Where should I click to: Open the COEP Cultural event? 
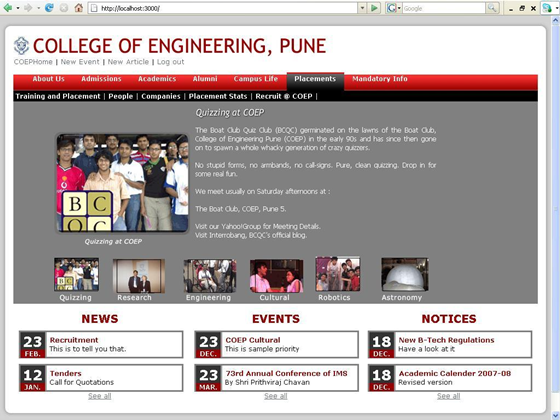point(252,340)
